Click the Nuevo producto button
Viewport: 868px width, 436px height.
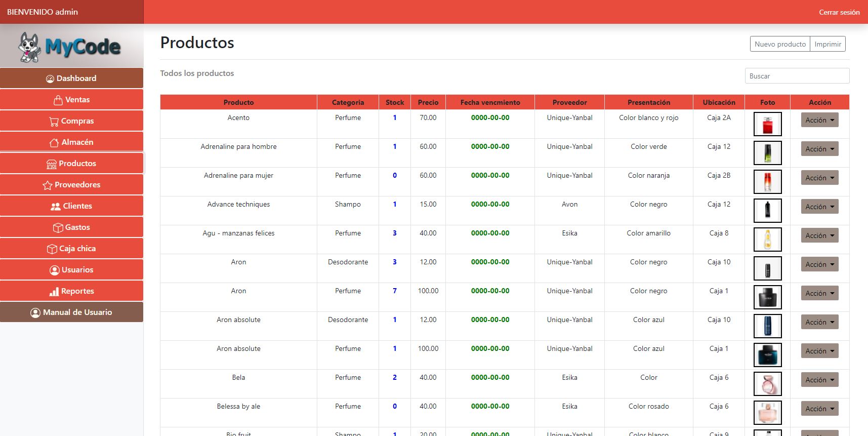click(x=779, y=44)
